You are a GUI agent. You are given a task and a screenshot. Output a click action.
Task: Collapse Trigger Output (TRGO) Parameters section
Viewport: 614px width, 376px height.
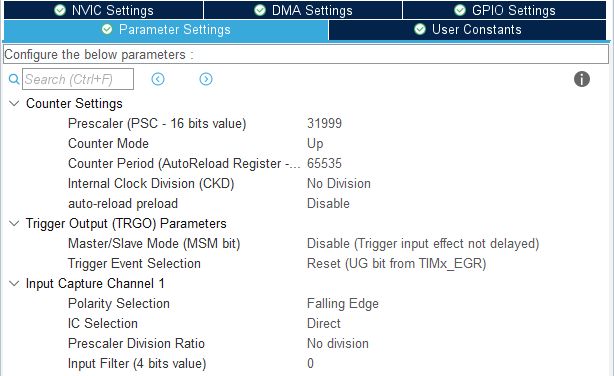tap(14, 223)
